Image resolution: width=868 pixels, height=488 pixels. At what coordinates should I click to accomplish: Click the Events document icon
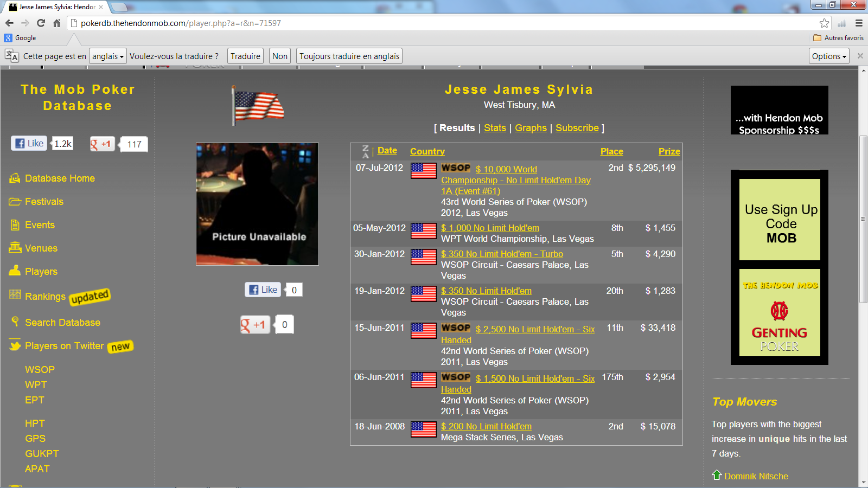tap(15, 224)
